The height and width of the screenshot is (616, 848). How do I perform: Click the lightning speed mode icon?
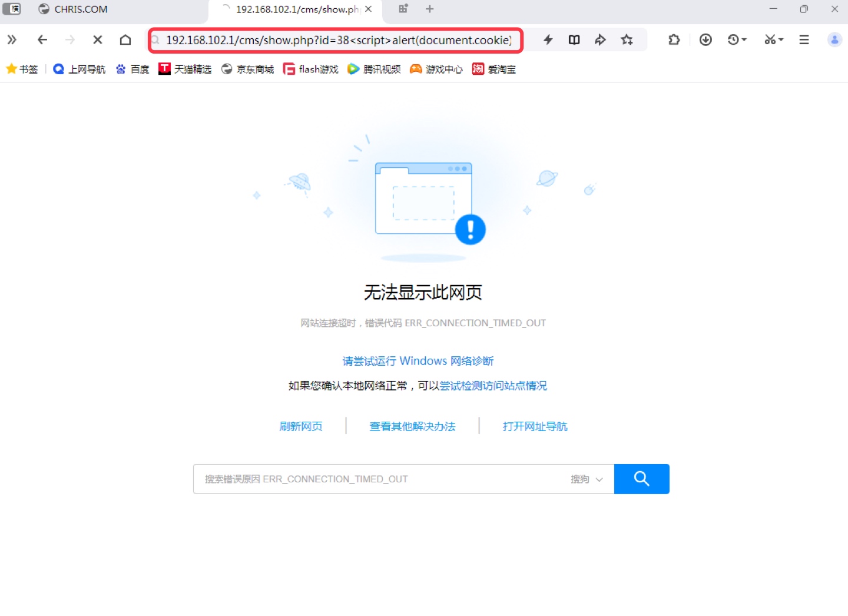coord(548,39)
